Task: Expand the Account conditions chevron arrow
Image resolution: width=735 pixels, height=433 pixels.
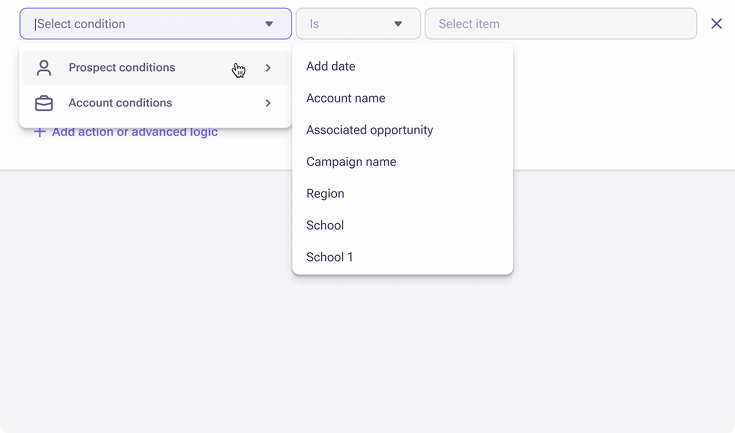Action: click(x=268, y=103)
